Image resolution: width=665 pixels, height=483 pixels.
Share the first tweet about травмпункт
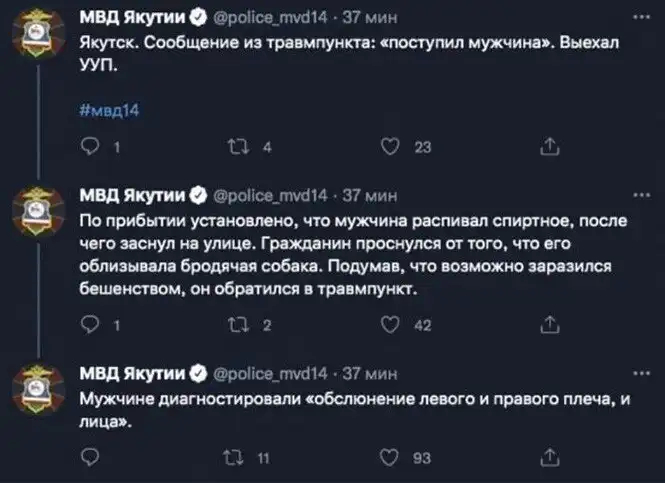(548, 148)
